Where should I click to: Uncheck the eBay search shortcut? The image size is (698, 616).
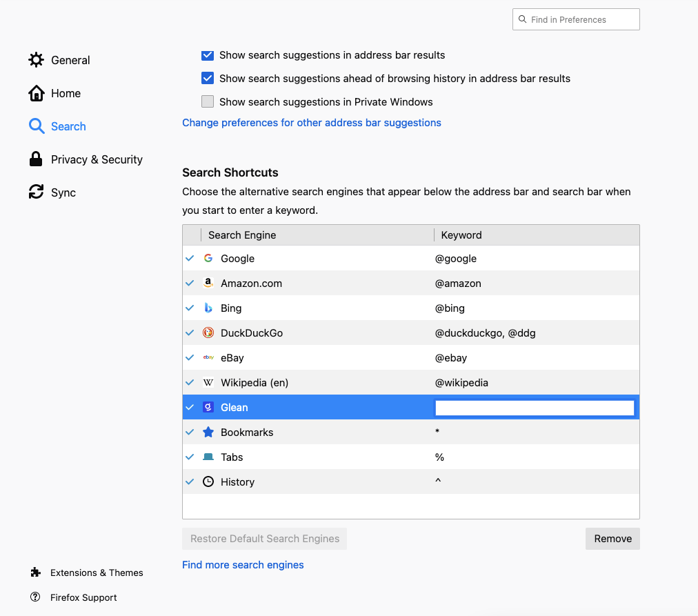click(x=190, y=357)
